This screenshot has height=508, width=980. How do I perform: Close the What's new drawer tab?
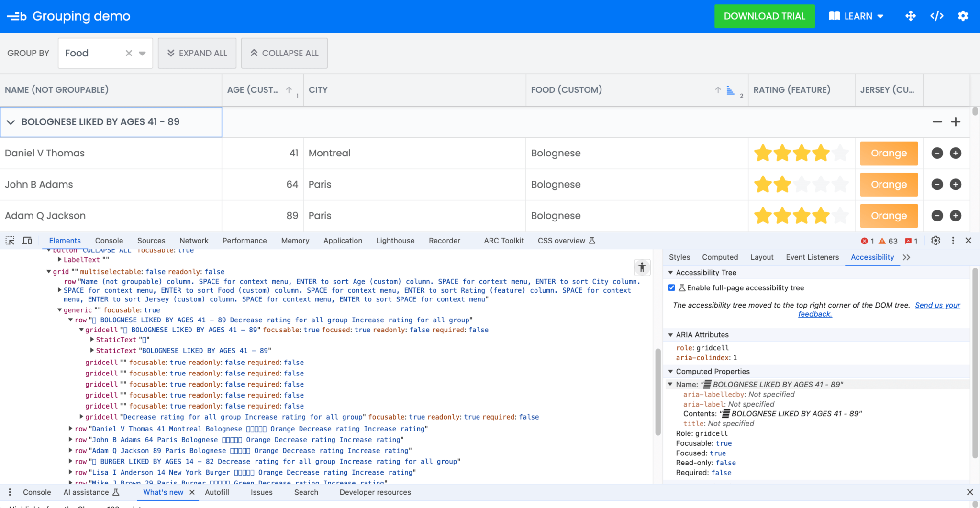pyautogui.click(x=192, y=492)
